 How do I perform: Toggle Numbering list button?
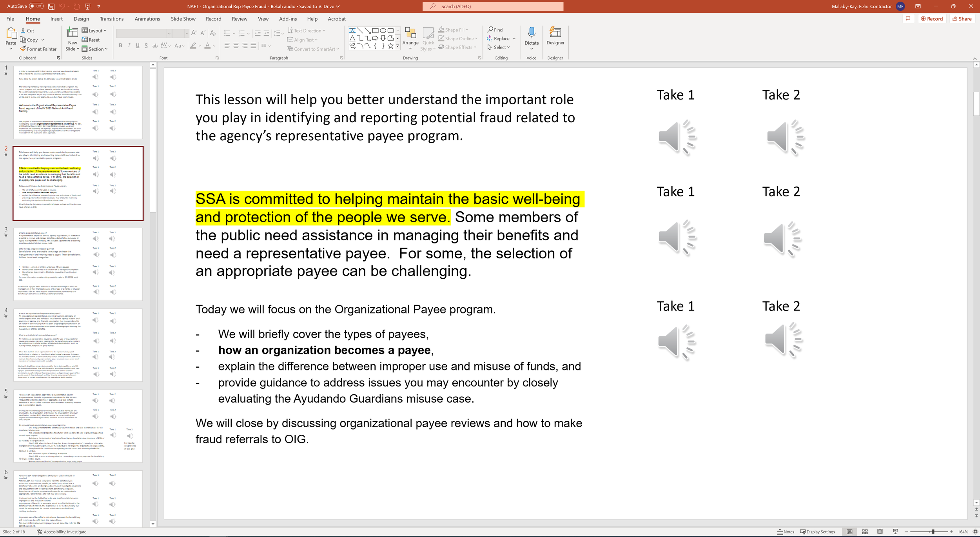point(241,33)
